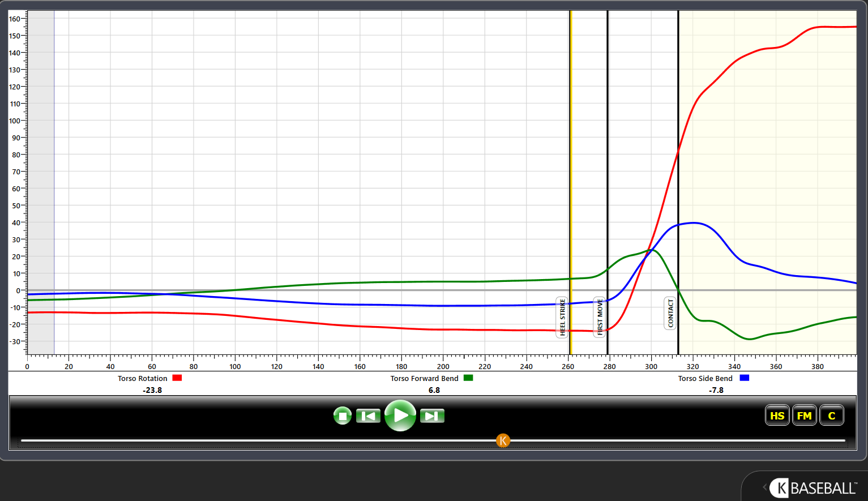Click the 6.8 Forward Bend value
Screen dimensions: 868x501
(434, 390)
